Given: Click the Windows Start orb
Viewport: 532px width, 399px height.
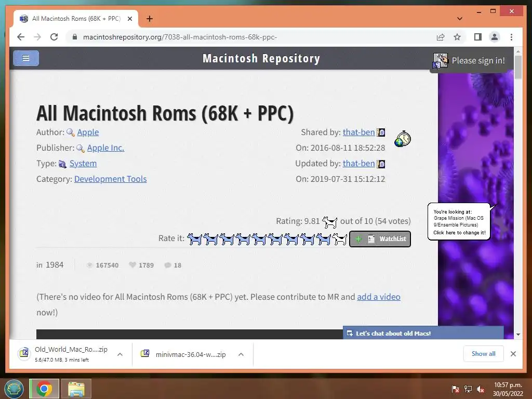Looking at the screenshot, I should [14, 389].
